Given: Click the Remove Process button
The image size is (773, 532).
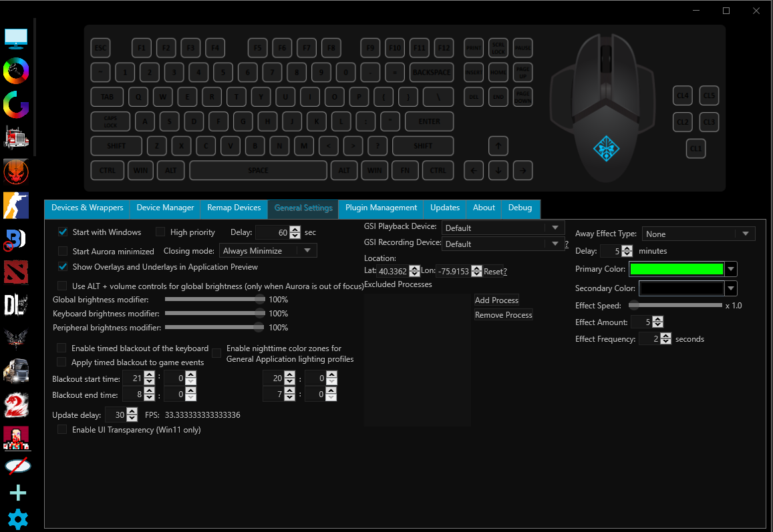Looking at the screenshot, I should click(503, 315).
